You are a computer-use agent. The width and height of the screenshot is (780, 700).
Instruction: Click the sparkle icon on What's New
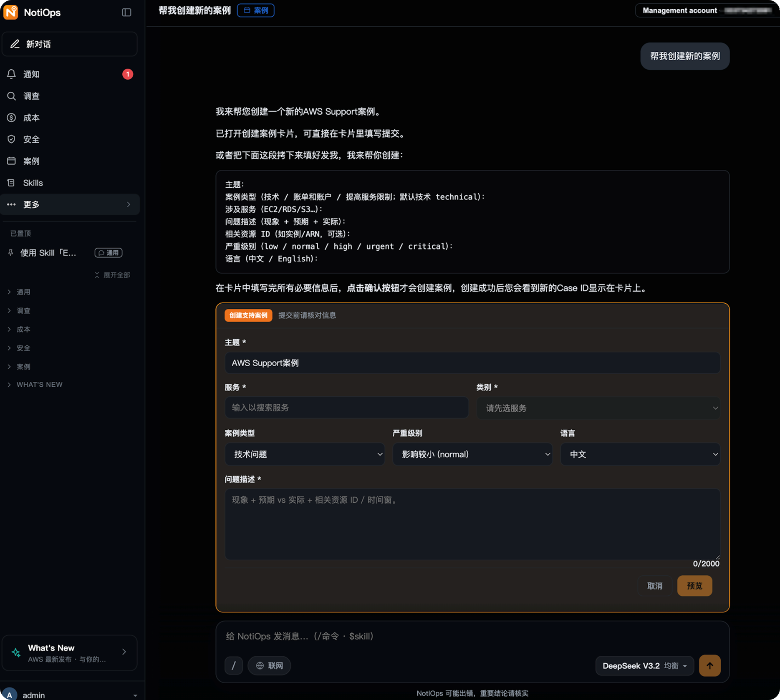[16, 652]
